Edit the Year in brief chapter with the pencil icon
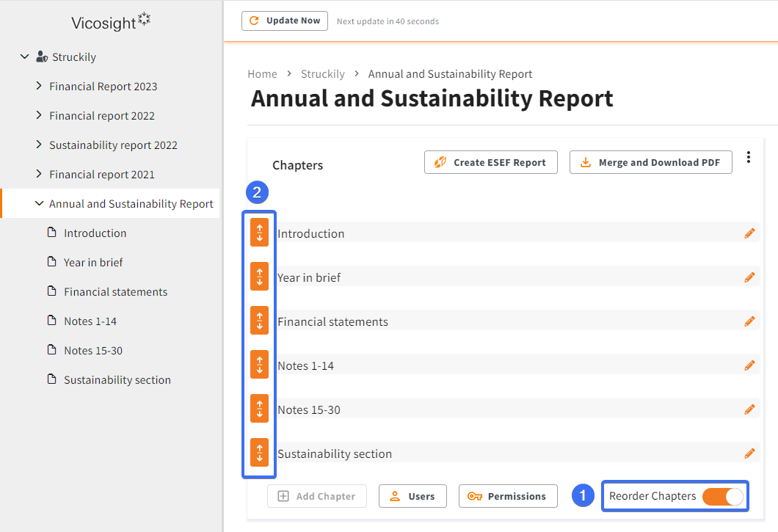778x532 pixels. [x=749, y=277]
